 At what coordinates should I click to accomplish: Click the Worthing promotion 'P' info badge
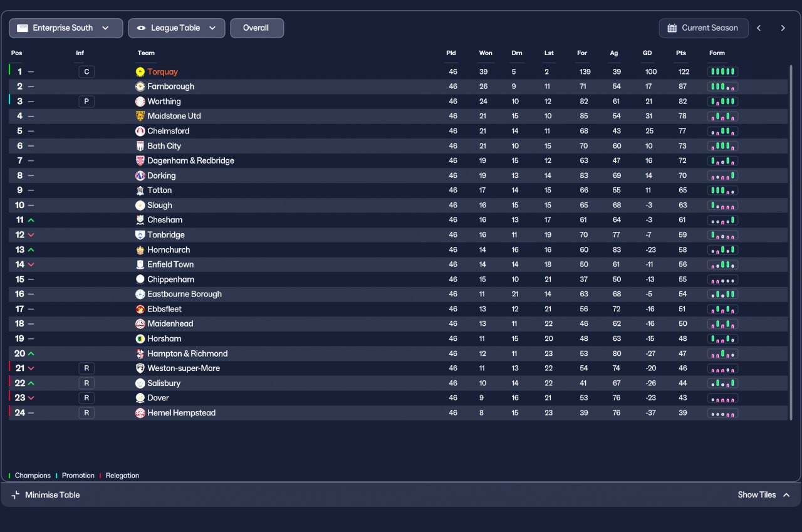[86, 102]
